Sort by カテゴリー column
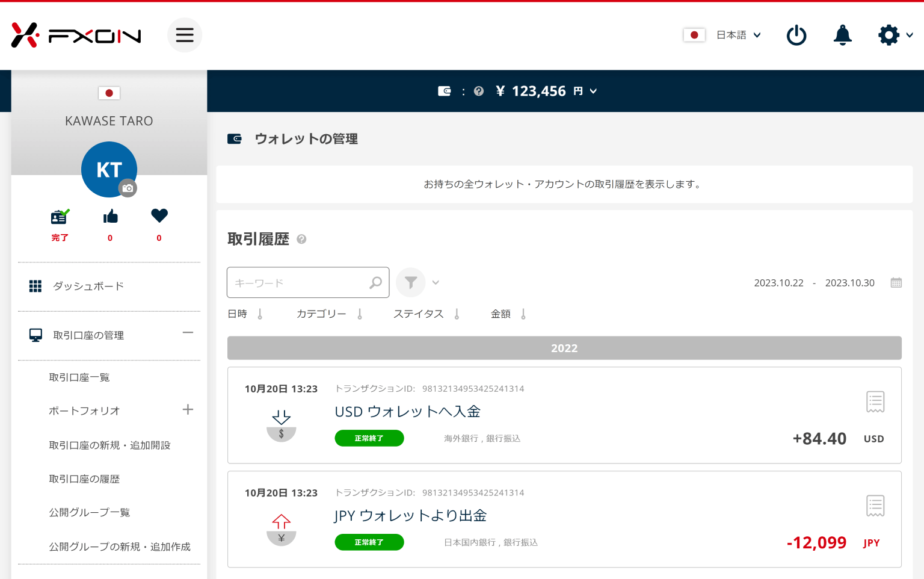The height and width of the screenshot is (579, 924). point(330,314)
